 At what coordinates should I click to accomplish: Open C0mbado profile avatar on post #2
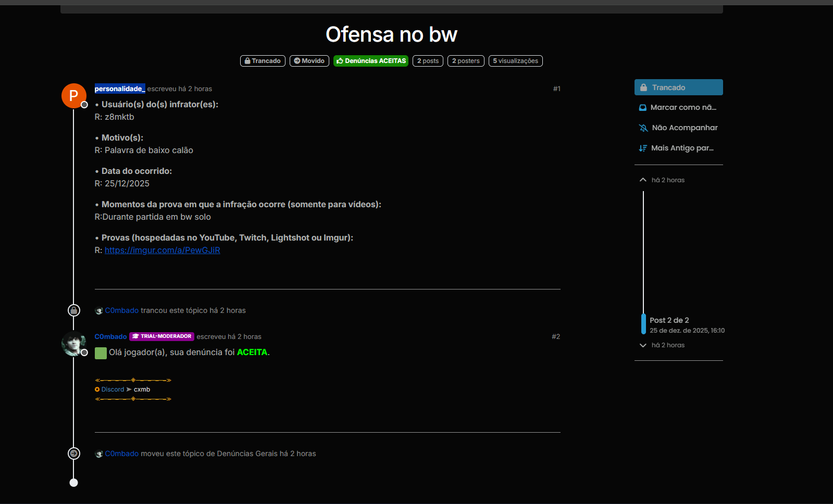pyautogui.click(x=73, y=343)
